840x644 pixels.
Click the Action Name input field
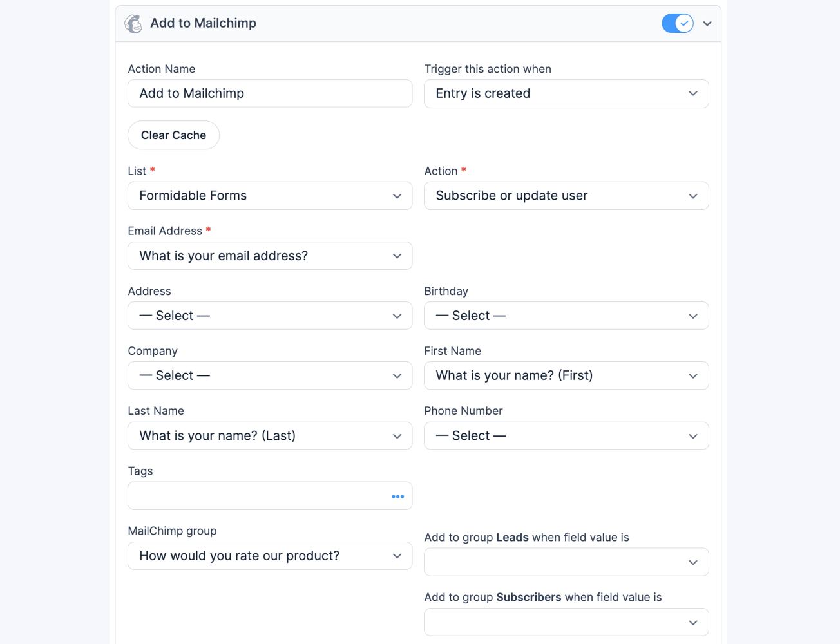point(270,93)
